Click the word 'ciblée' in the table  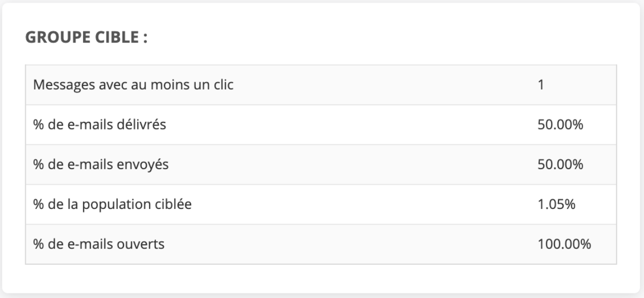176,204
